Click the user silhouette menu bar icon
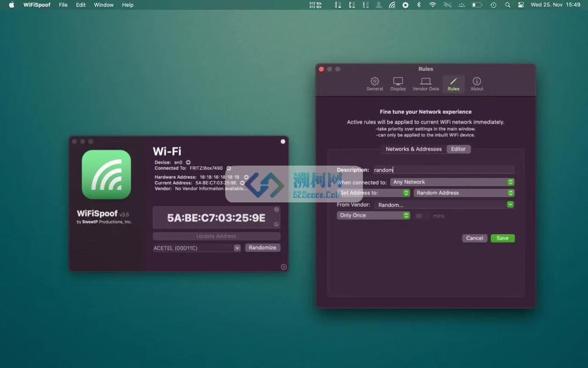Screen dimensions: 588x368 click(x=379, y=5)
